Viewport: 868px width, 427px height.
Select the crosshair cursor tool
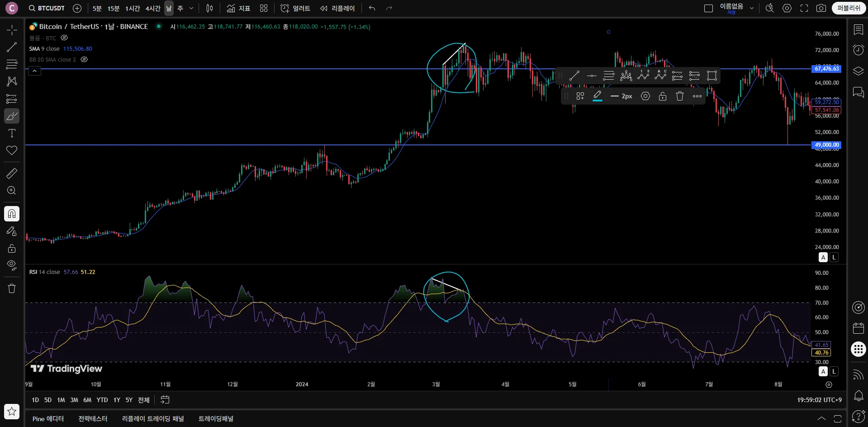pyautogui.click(x=12, y=30)
